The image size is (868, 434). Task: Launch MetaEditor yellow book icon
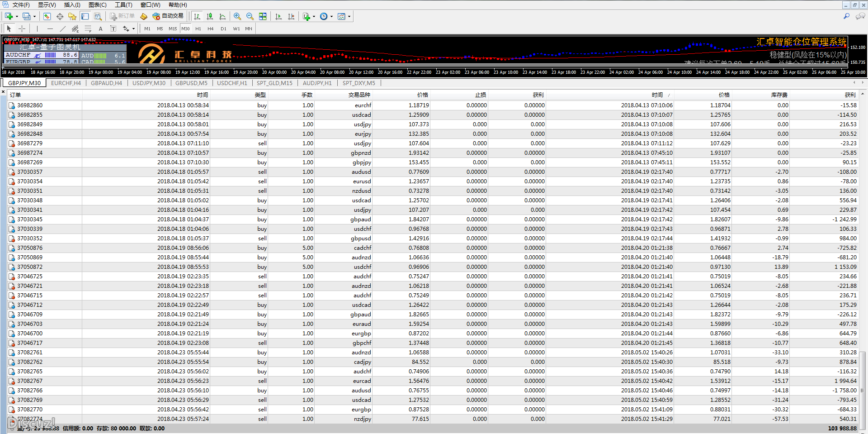pyautogui.click(x=144, y=16)
